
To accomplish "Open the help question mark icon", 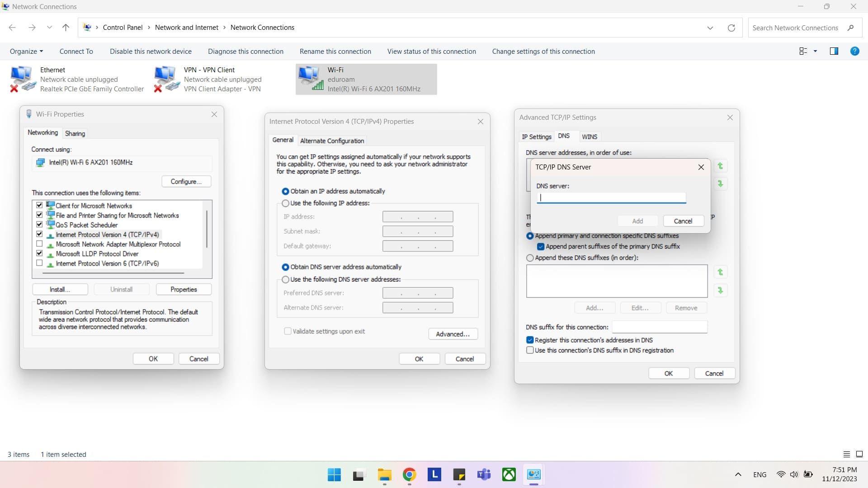I will 854,51.
